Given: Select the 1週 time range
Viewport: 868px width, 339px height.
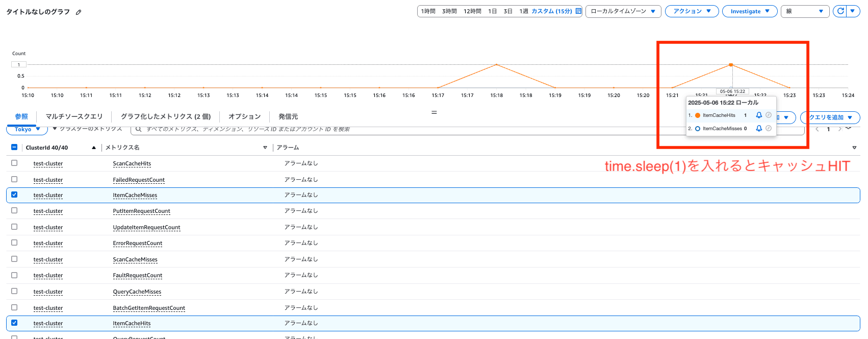Looking at the screenshot, I should point(524,11).
